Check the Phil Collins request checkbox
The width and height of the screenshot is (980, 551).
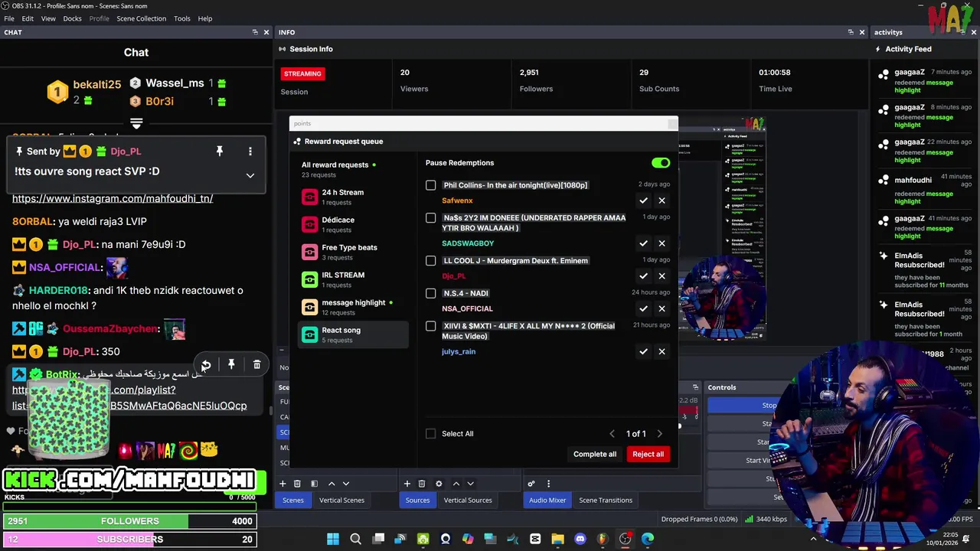pyautogui.click(x=431, y=185)
